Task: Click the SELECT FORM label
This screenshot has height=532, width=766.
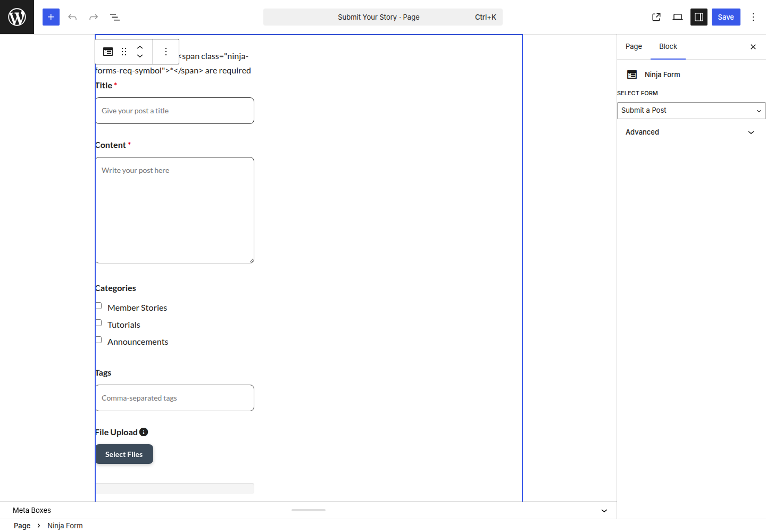Action: (637, 93)
